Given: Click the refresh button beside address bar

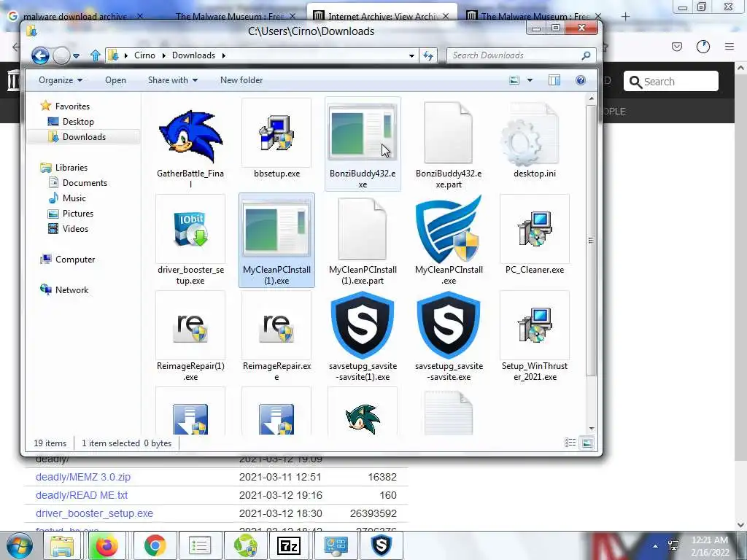Looking at the screenshot, I should pos(427,55).
